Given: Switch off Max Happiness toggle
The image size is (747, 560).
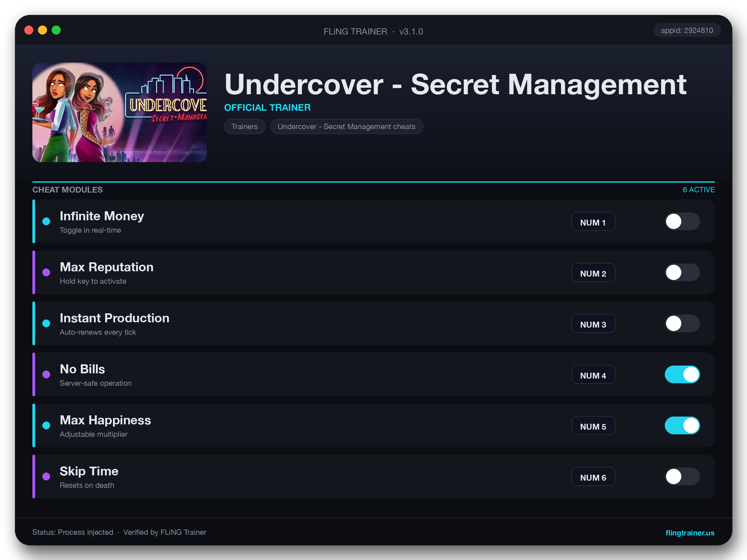Looking at the screenshot, I should point(682,425).
